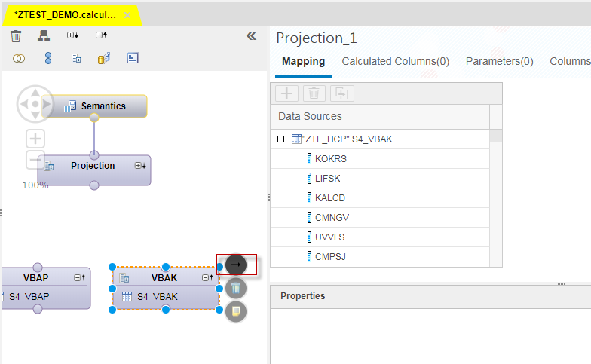Click the trash delete icon in node toolbar
591x364 pixels.
click(16, 36)
